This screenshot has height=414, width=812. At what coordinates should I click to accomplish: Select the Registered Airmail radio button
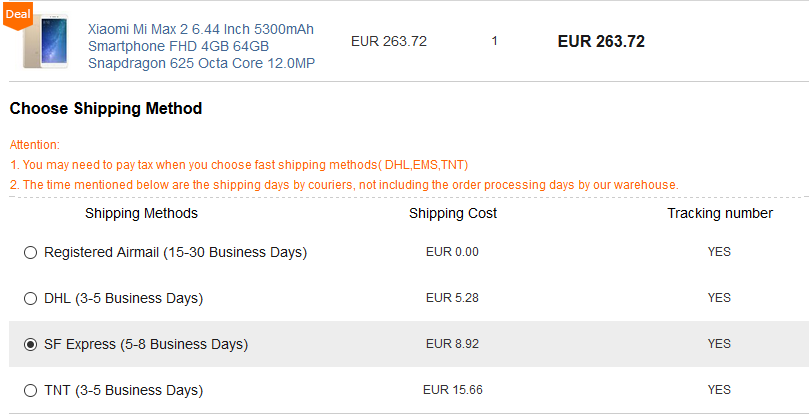click(30, 253)
